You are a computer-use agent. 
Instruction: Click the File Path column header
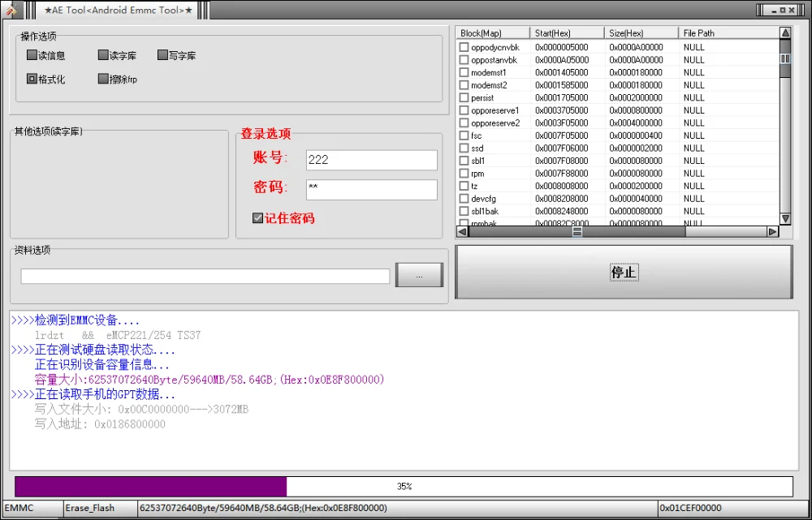click(728, 33)
